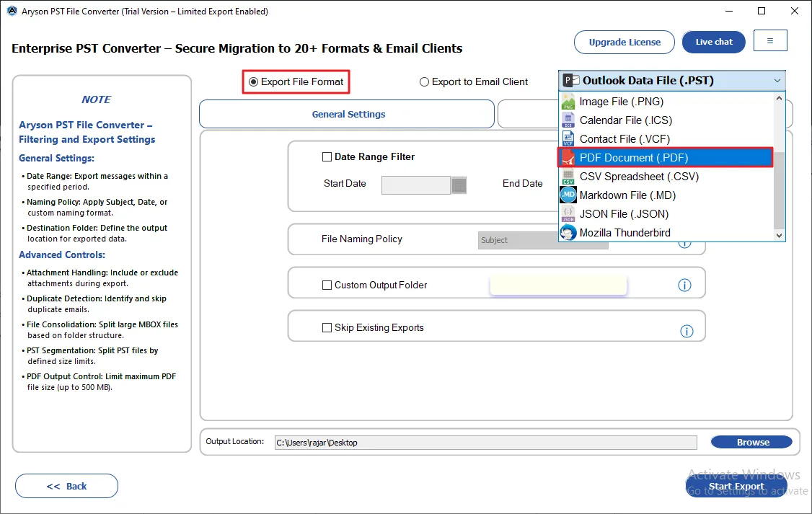
Task: Check the Skip Existing Exports box
Action: [x=327, y=328]
